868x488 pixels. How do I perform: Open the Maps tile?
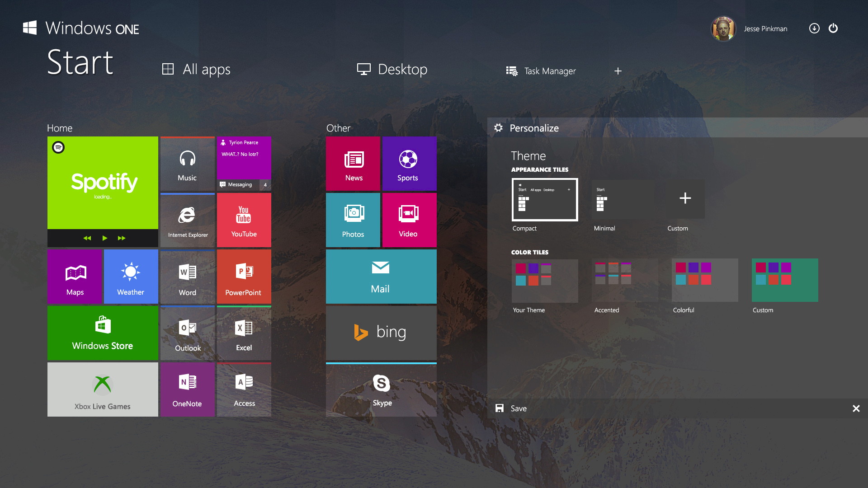pos(75,277)
